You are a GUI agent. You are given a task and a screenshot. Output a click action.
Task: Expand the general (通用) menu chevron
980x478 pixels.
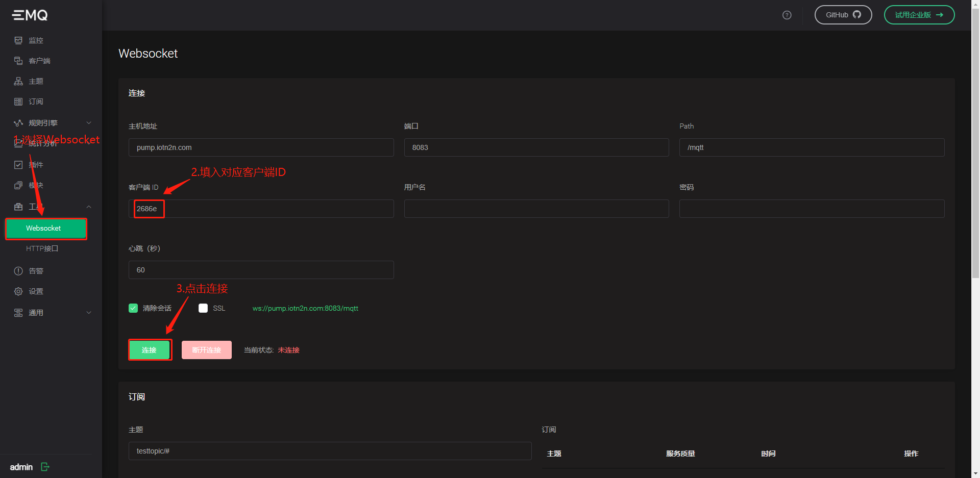tap(89, 313)
